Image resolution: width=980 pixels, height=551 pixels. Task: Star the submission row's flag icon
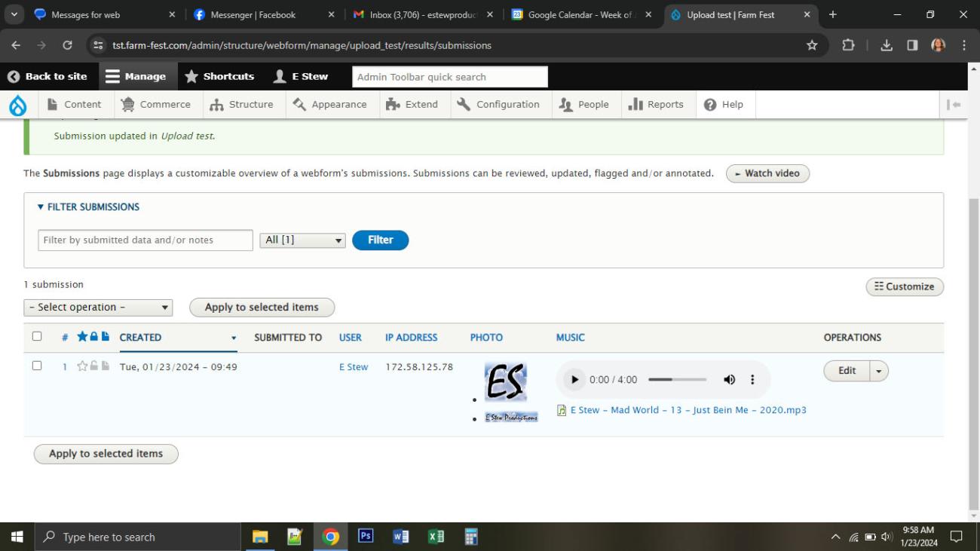click(82, 367)
